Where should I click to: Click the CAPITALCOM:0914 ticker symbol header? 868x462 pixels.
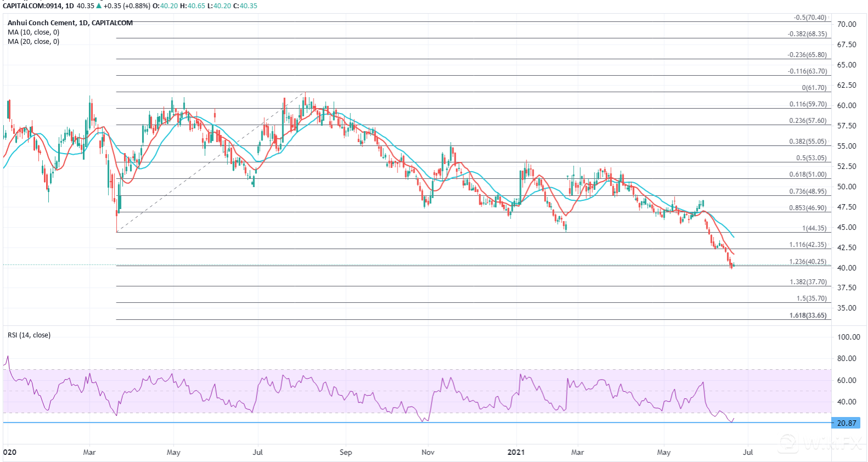(32, 5)
